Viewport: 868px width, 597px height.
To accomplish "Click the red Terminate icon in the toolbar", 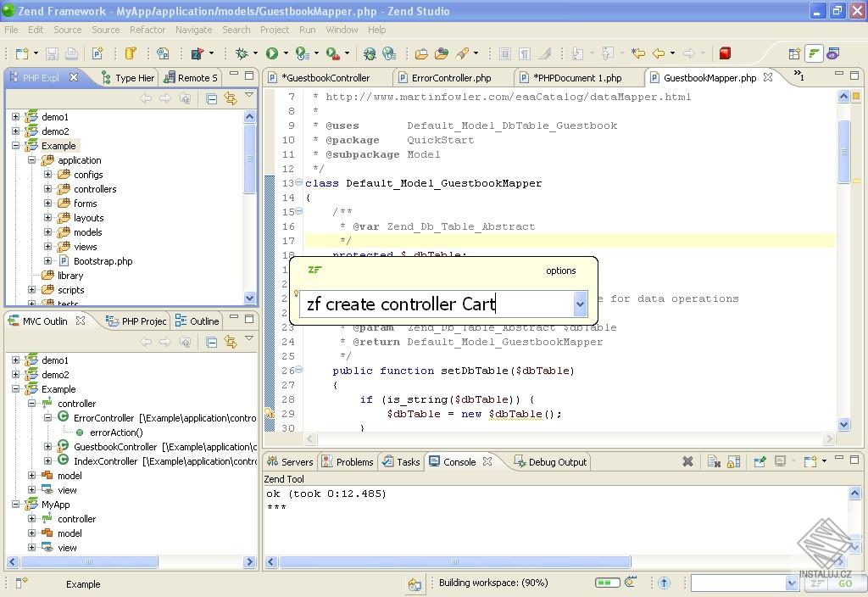I will 725,53.
